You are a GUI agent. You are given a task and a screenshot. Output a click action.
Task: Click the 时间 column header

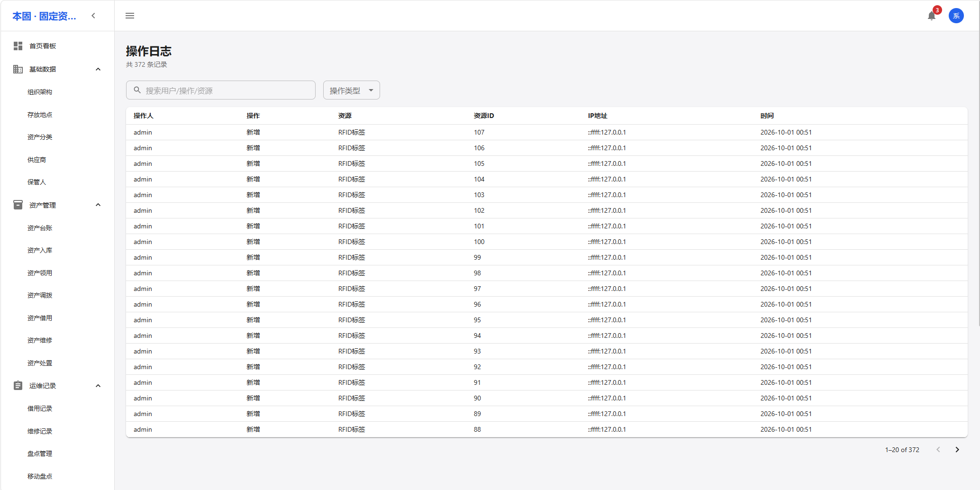(767, 116)
